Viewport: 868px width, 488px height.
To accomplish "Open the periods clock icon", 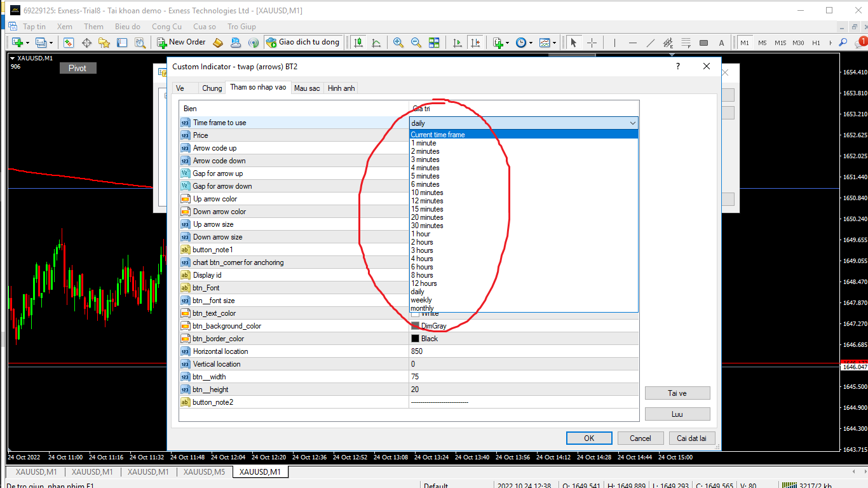I will coord(521,43).
